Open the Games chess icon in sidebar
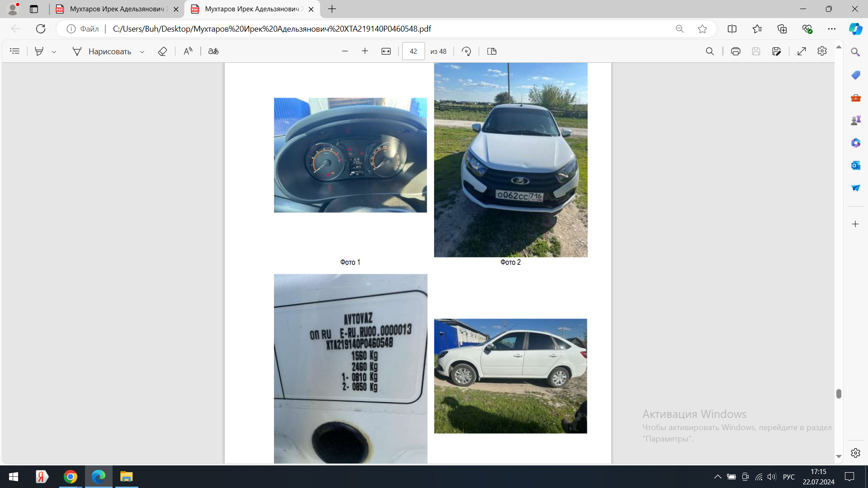 point(855,120)
